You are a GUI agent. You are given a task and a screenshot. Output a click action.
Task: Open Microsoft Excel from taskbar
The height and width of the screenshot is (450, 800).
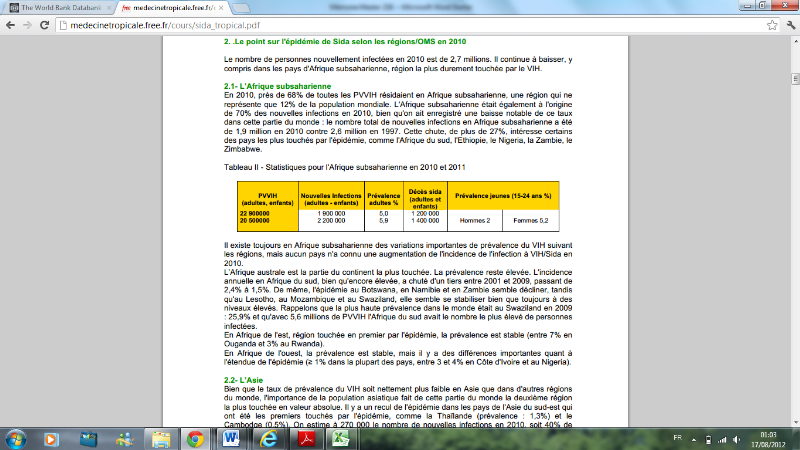(x=341, y=439)
